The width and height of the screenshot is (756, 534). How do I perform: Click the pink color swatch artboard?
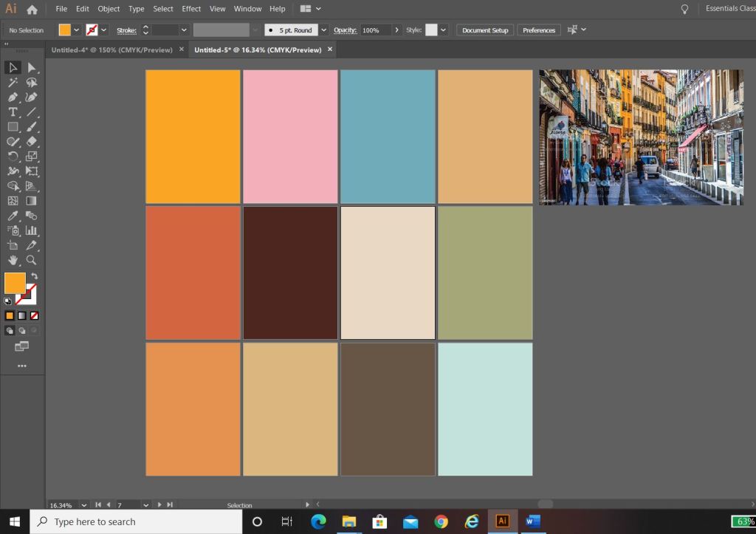coord(290,137)
